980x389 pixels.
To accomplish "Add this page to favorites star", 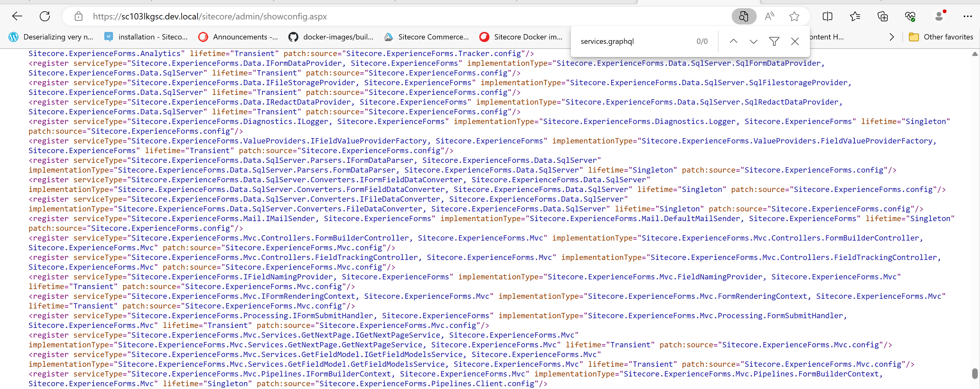I will (x=794, y=16).
